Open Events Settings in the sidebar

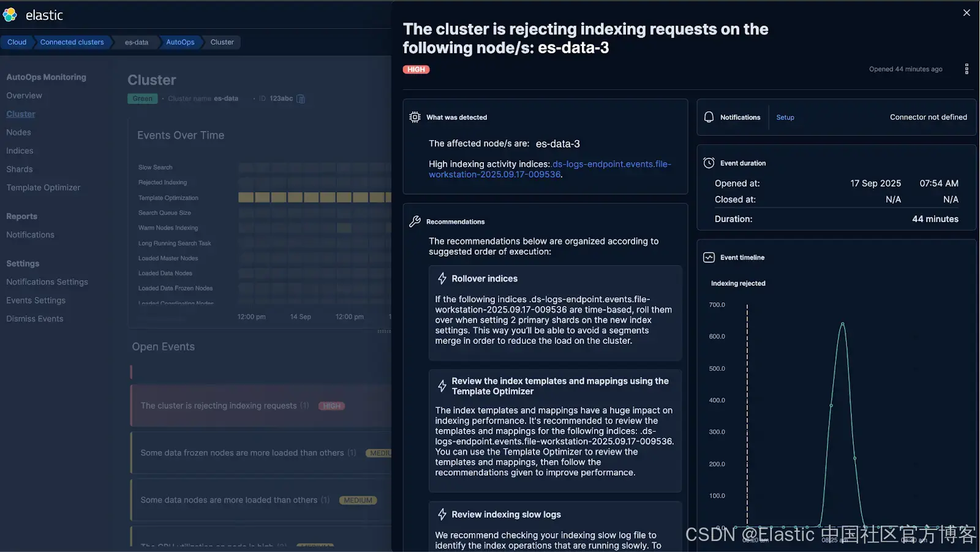36,300
